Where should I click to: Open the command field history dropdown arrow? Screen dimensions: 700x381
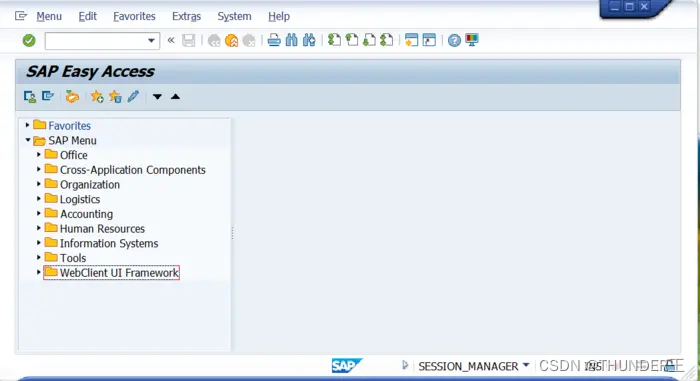151,41
